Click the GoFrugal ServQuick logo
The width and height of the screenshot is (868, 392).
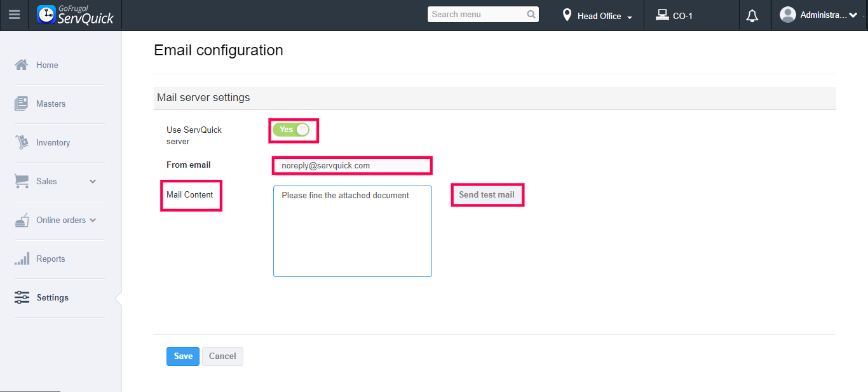(75, 15)
